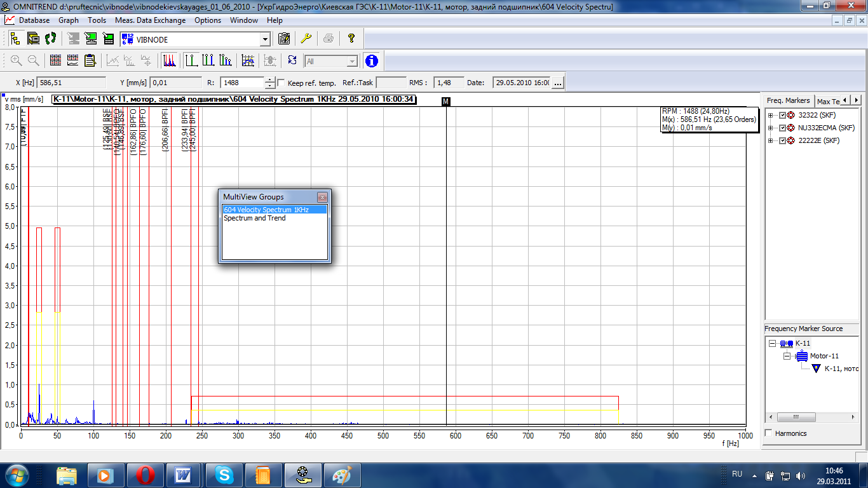Image resolution: width=868 pixels, height=488 pixels.
Task: Open the Help menu
Action: click(275, 20)
